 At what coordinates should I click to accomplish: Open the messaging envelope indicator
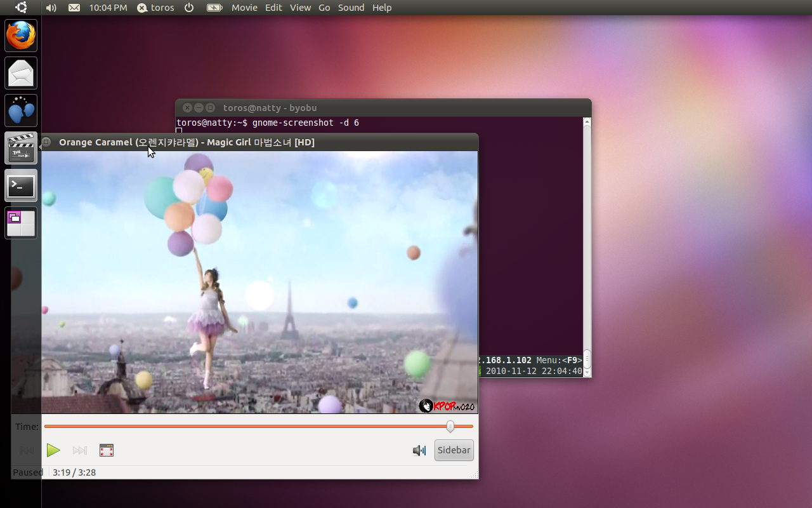pyautogui.click(x=74, y=8)
